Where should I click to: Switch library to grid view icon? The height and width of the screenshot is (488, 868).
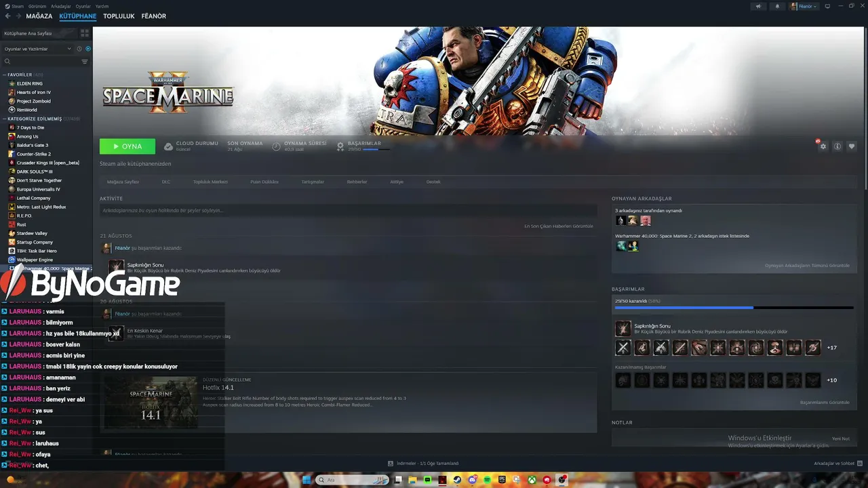(85, 33)
